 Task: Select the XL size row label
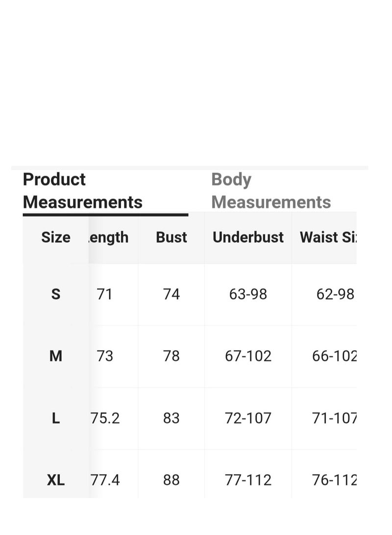(x=56, y=481)
